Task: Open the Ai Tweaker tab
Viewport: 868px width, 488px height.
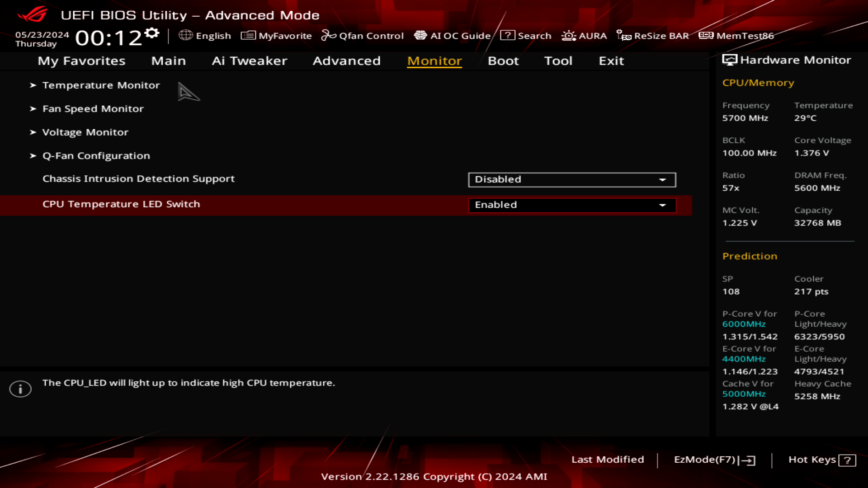Action: (x=250, y=61)
